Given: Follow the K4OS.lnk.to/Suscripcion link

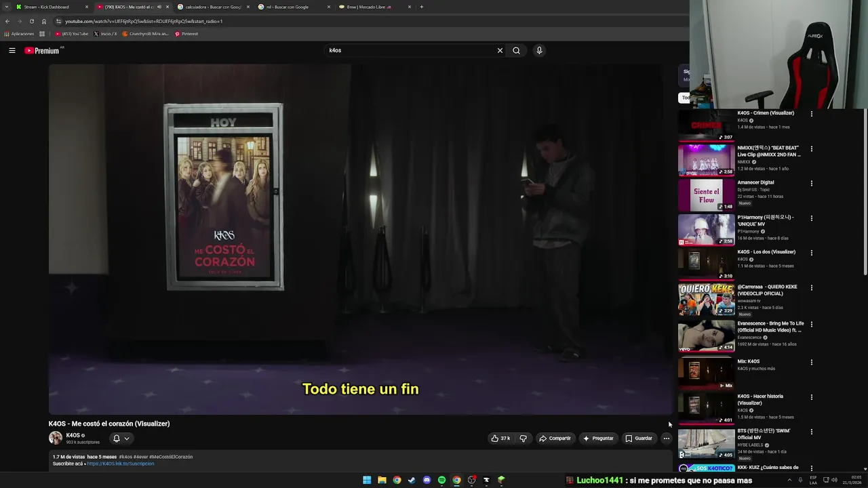Looking at the screenshot, I should (121, 464).
